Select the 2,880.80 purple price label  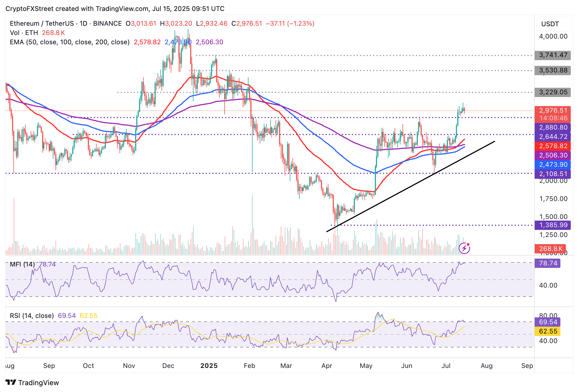[x=553, y=128]
